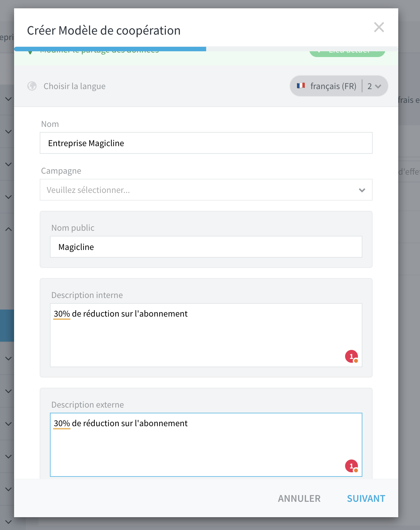Focus the Description externe text area
The height and width of the screenshot is (530, 420).
tap(206, 445)
